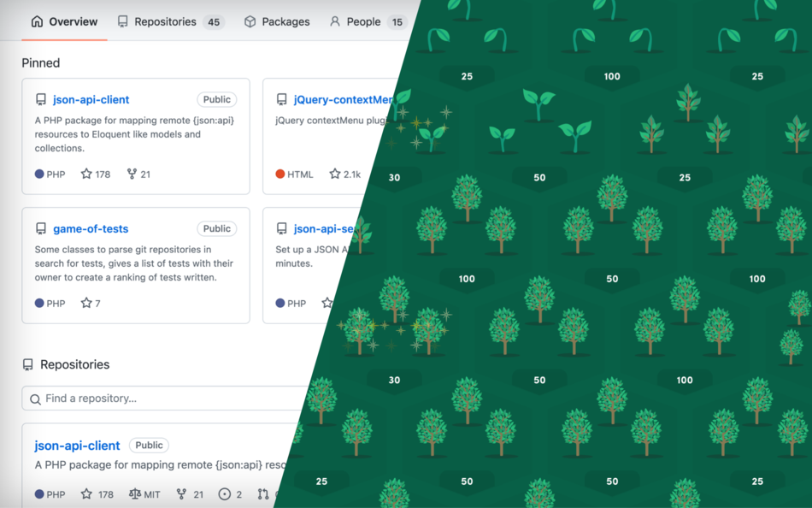Go to the People tab
The width and height of the screenshot is (812, 508).
368,21
